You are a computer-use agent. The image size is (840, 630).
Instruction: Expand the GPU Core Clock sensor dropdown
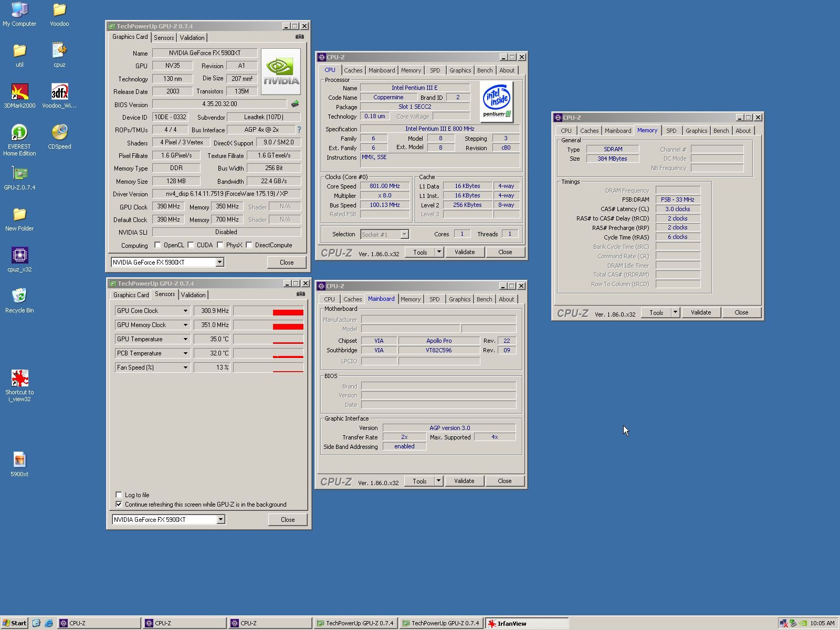pos(185,311)
